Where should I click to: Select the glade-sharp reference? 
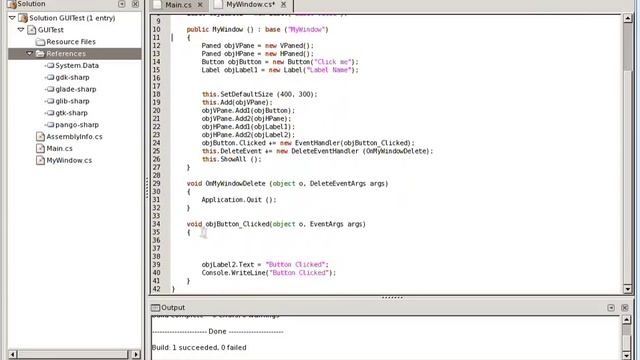click(x=76, y=89)
